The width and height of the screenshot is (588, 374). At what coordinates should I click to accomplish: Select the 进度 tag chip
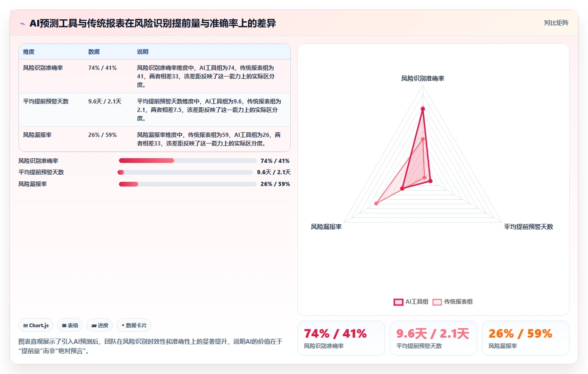point(100,325)
